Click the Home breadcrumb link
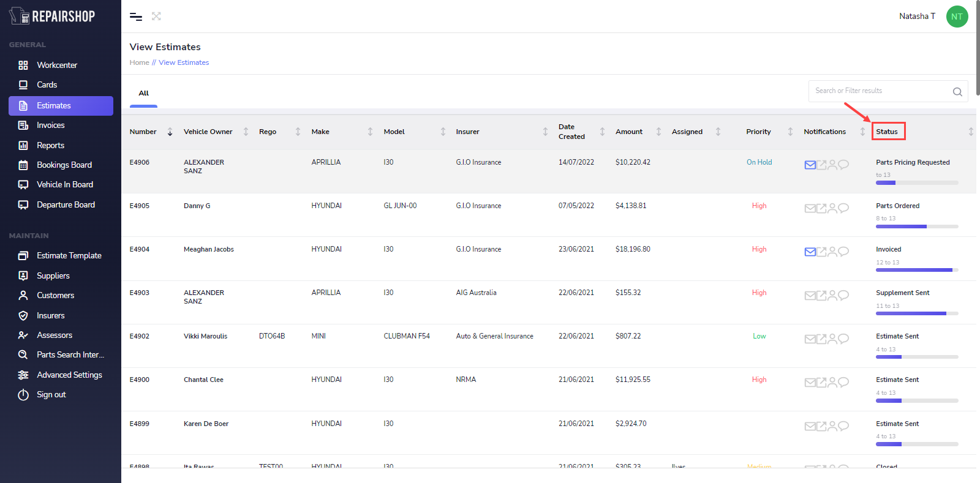980x483 pixels. click(x=139, y=62)
